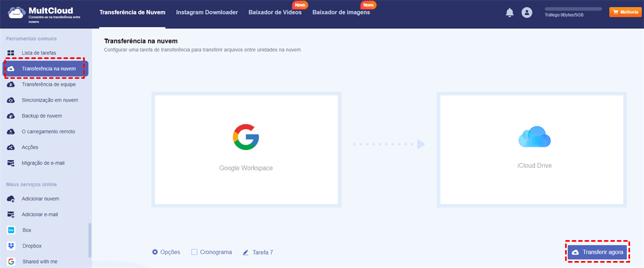
Task: Click Lista de tarefas label
Action: [39, 53]
